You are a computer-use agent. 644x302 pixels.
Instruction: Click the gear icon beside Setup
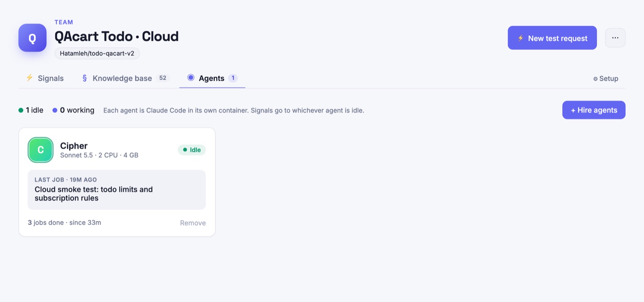(595, 79)
